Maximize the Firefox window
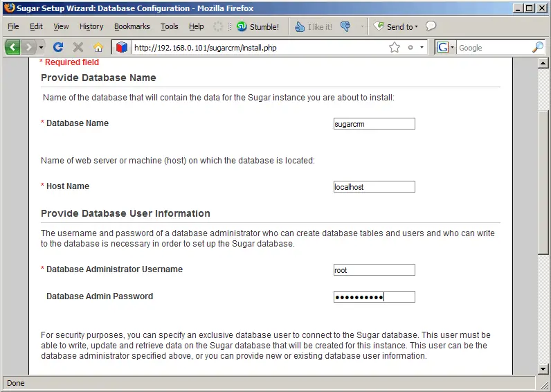Viewport: 551px width, 392px height. pyautogui.click(x=530, y=8)
